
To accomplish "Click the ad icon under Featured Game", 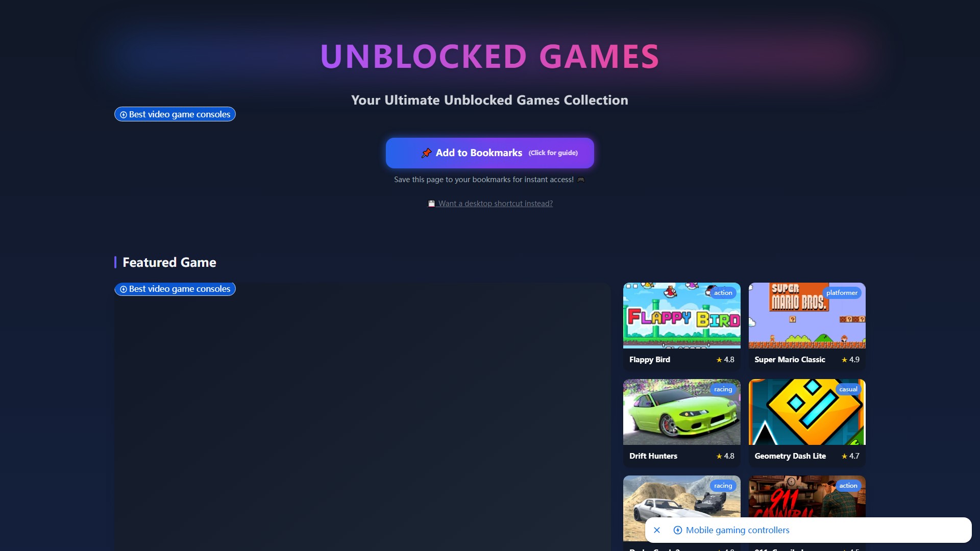I will 123,289.
